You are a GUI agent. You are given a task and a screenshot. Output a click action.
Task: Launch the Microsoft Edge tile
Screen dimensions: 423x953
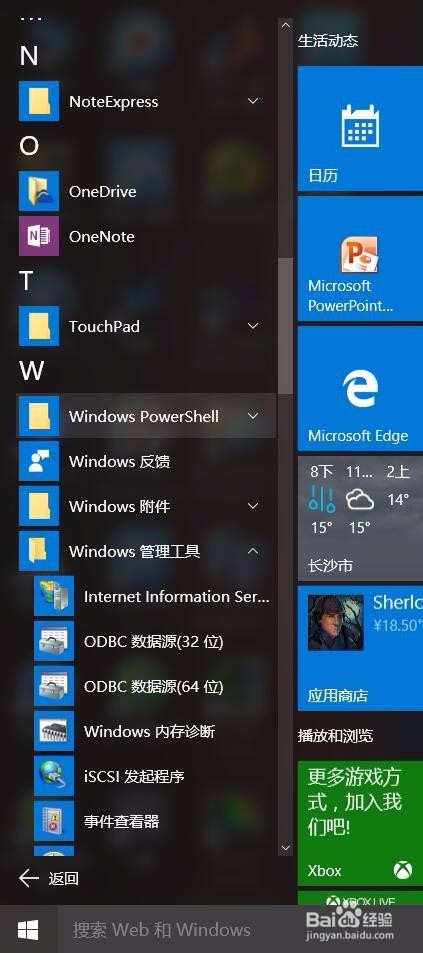(x=360, y=388)
